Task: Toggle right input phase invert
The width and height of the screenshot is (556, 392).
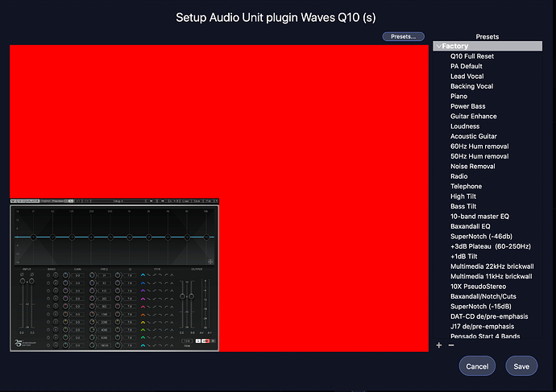Action: point(32,274)
